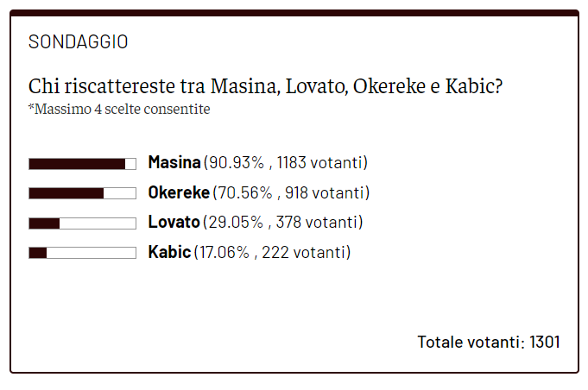Click the 17.06% percentage for Kabic
The width and height of the screenshot is (588, 390).
[x=224, y=252]
